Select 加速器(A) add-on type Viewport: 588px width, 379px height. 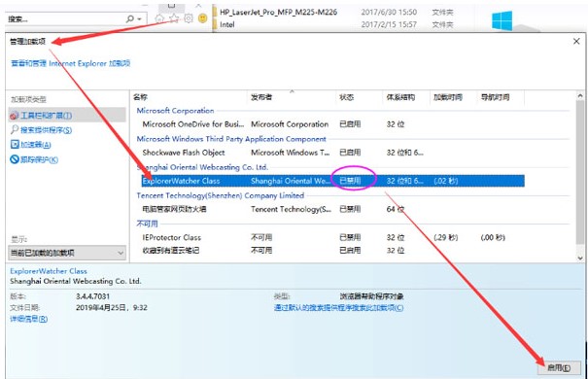(36, 145)
